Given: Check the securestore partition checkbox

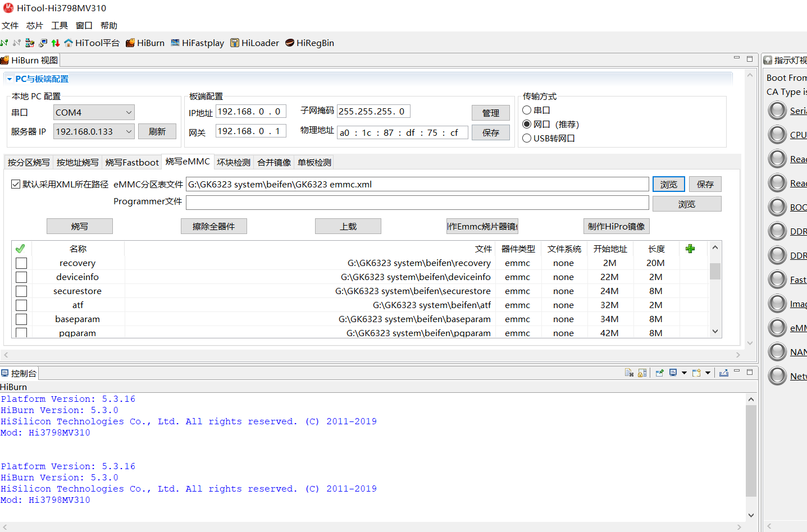Looking at the screenshot, I should [x=21, y=291].
